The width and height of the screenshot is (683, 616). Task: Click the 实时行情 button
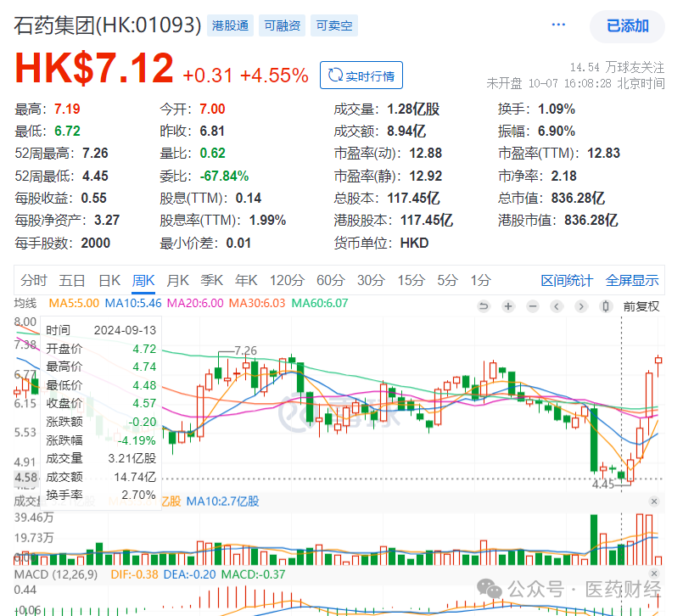click(x=361, y=76)
